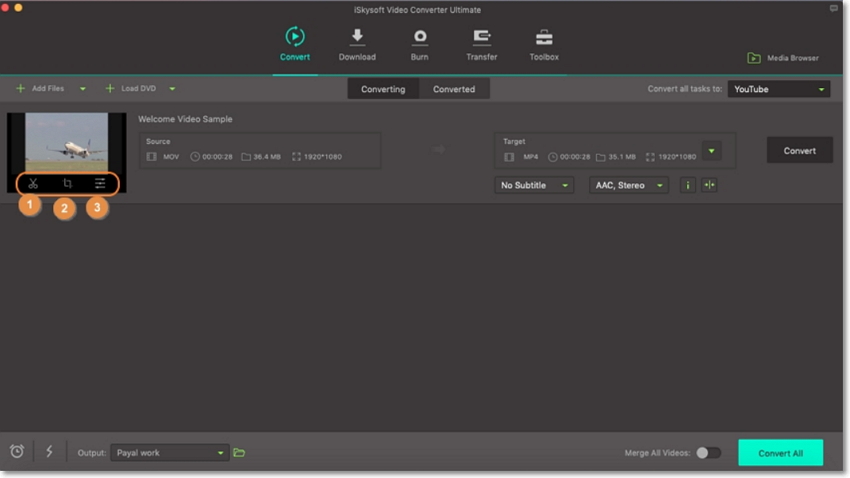Expand the AAC, Stereo audio dropdown

pyautogui.click(x=628, y=185)
